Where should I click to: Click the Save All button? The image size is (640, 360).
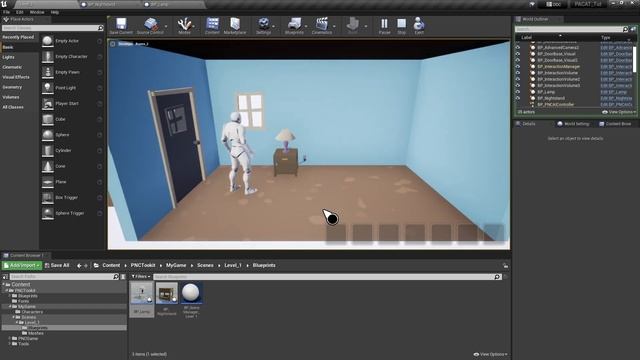pyautogui.click(x=57, y=266)
